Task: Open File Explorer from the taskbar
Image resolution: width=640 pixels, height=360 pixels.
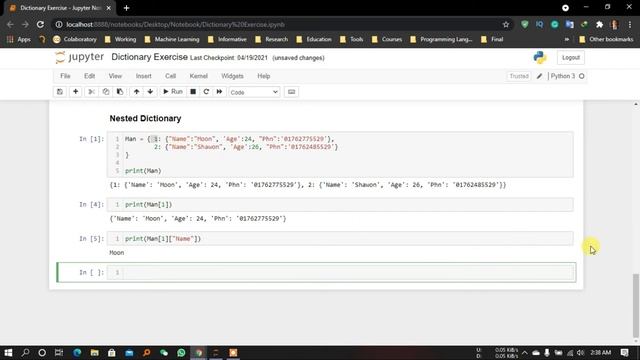Action: [94, 352]
